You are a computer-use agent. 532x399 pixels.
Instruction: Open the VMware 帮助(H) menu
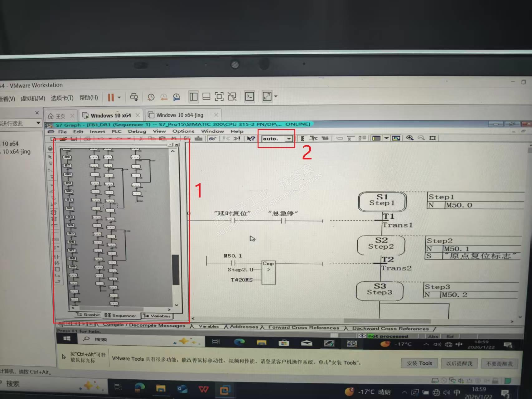pos(89,98)
